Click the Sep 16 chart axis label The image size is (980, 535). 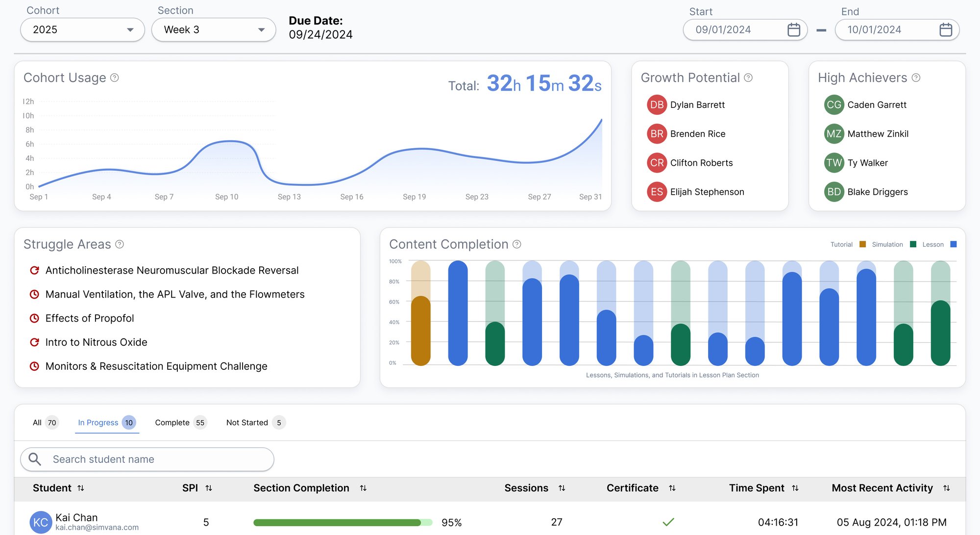point(352,197)
